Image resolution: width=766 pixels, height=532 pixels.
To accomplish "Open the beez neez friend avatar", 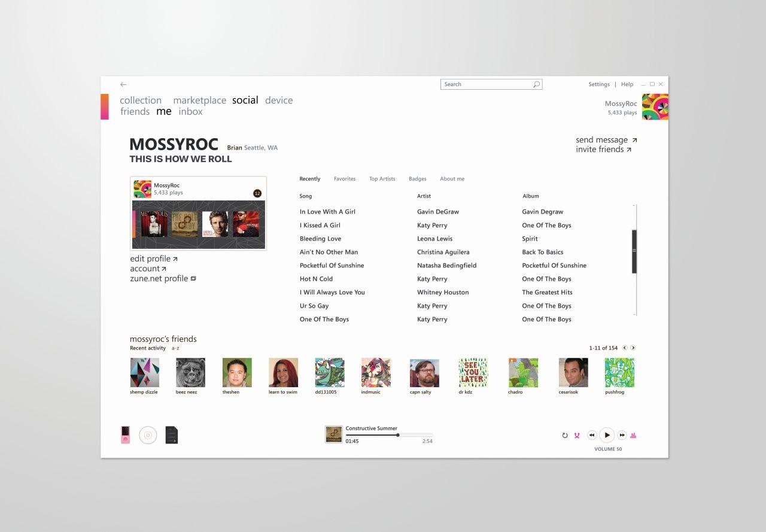I will (x=190, y=373).
